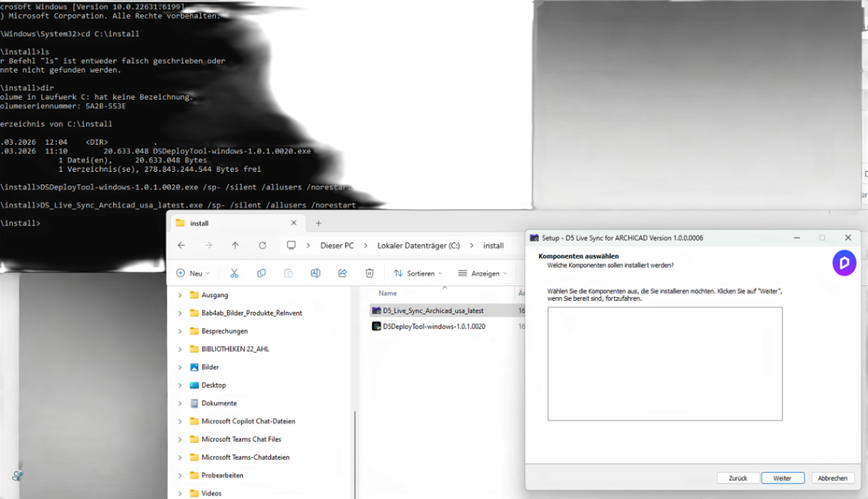Open the Sortieren dropdown
Screen dimensions: 868x499
417,273
